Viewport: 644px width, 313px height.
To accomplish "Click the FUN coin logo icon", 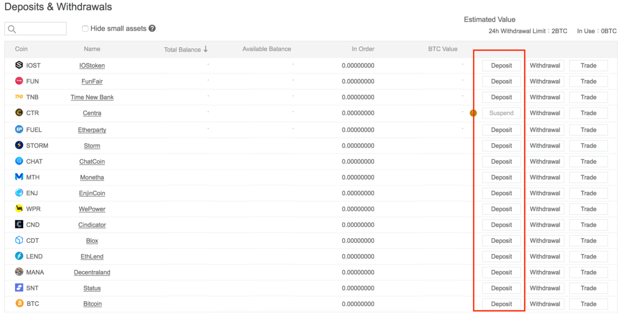I will point(19,81).
